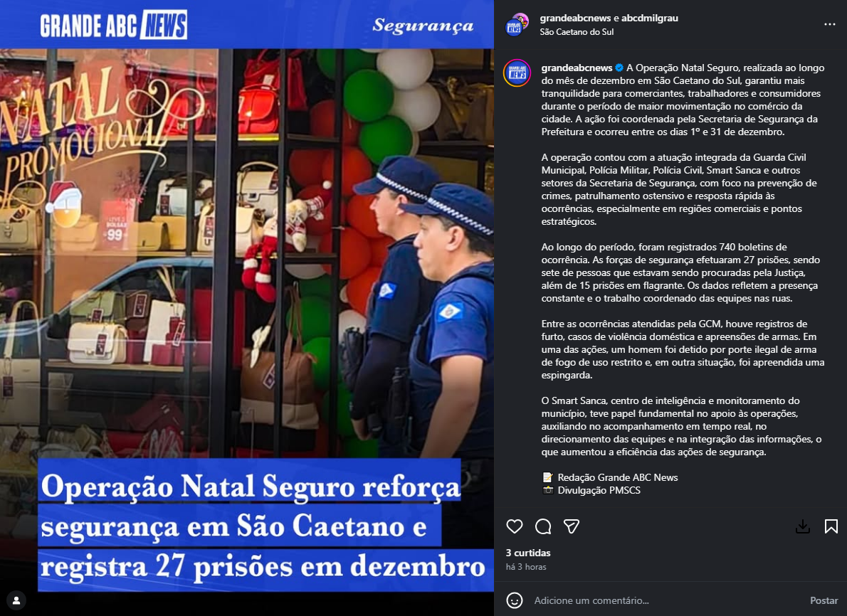Share the post via paper plane icon

click(572, 526)
